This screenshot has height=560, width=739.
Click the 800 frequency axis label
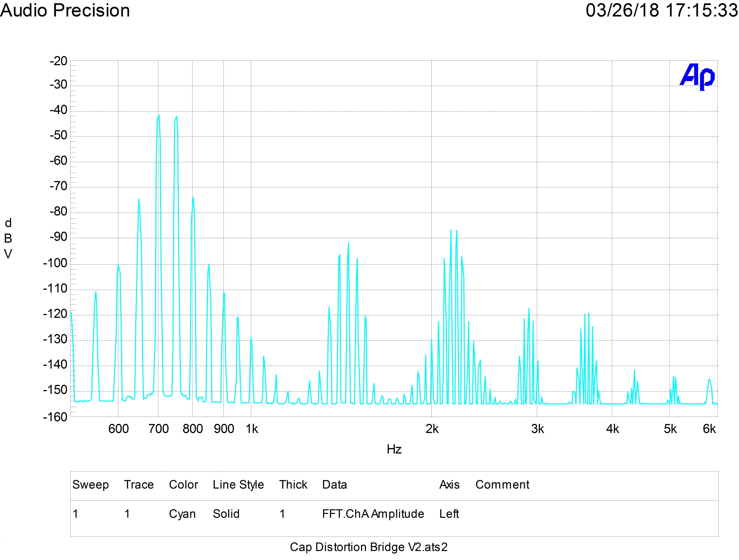coord(193,429)
